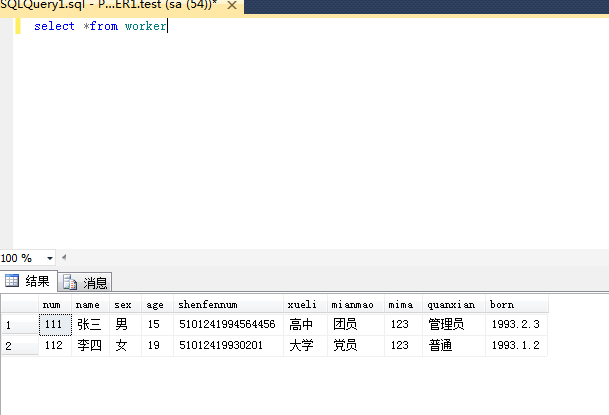The width and height of the screenshot is (609, 415).
Task: Click the quanxian cell 普通
Action: pos(454,346)
